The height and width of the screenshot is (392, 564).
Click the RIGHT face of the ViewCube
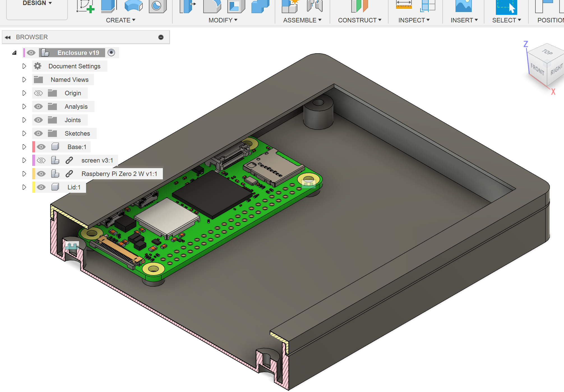[x=556, y=70]
